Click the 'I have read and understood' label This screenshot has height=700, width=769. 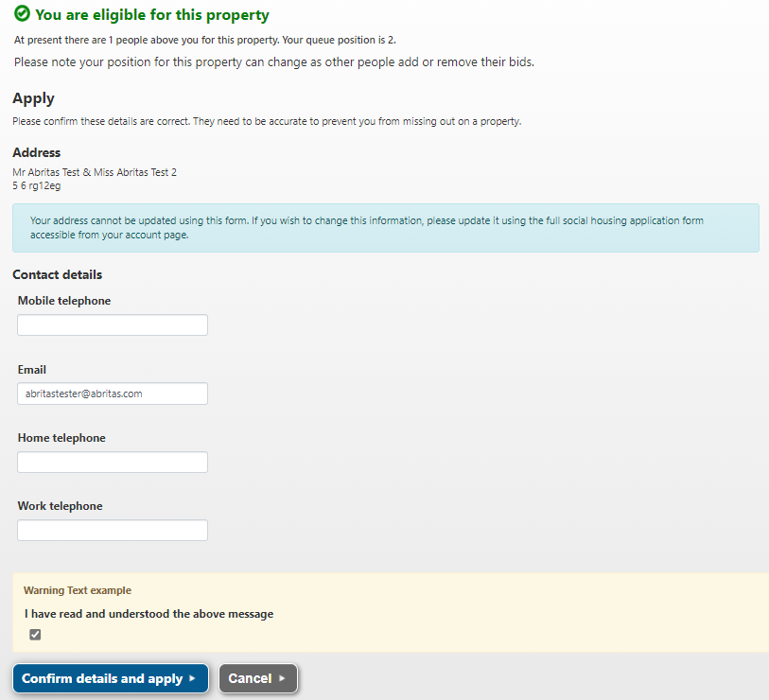pos(149,614)
